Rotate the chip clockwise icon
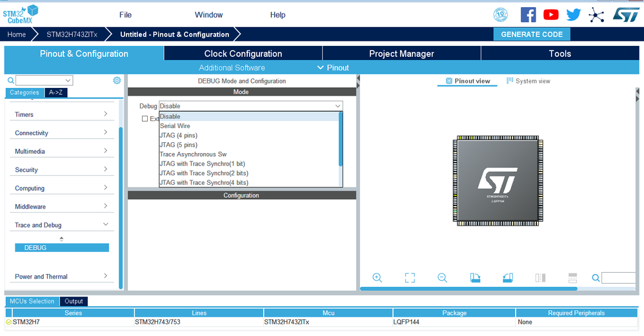Screen dimensions: 644x336 pyautogui.click(x=475, y=278)
